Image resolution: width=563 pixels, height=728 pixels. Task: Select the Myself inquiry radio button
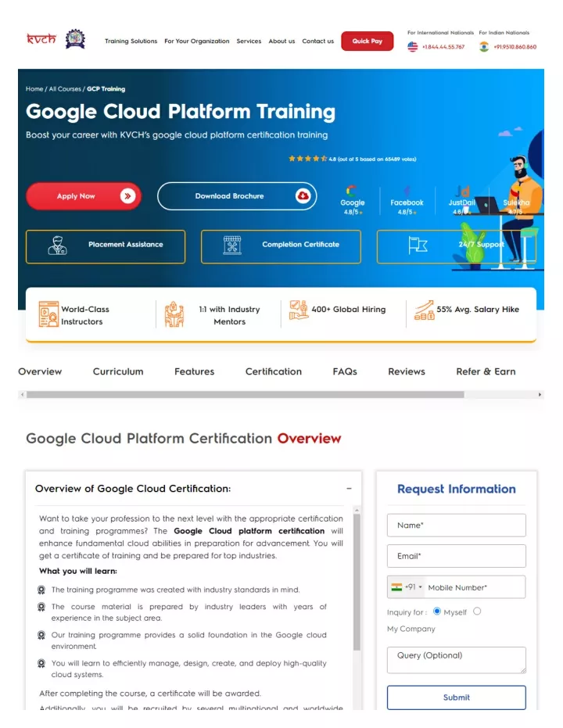click(437, 611)
